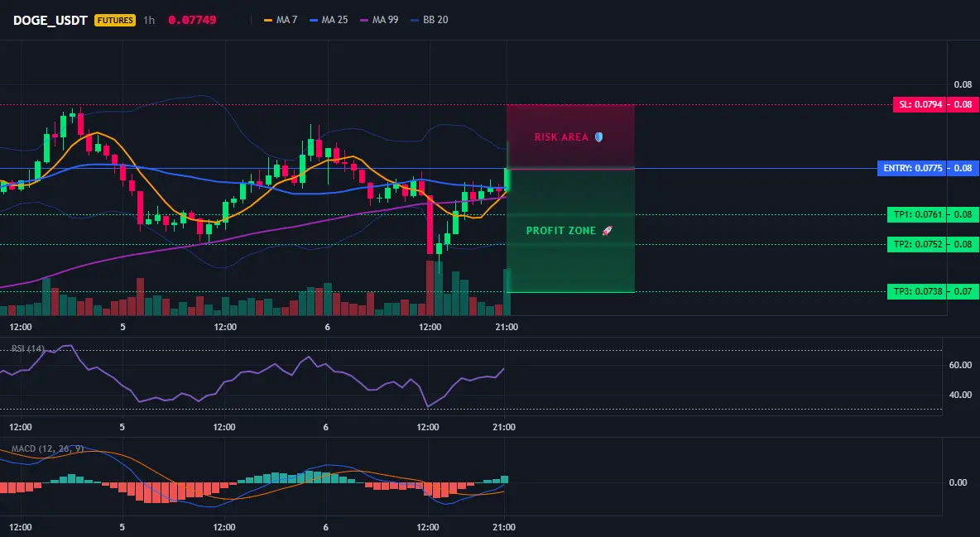Click the latest volume bar at 21:00

pyautogui.click(x=507, y=292)
